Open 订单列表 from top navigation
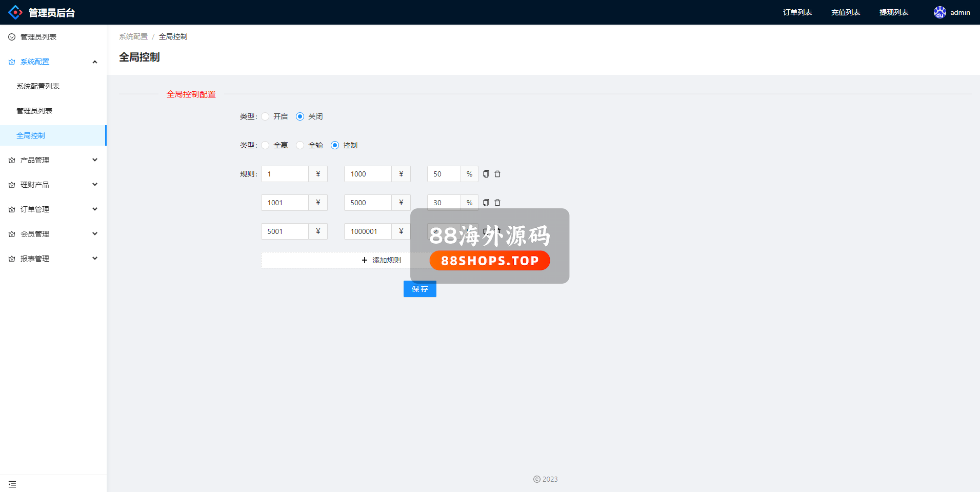The height and width of the screenshot is (492, 980). coord(797,12)
